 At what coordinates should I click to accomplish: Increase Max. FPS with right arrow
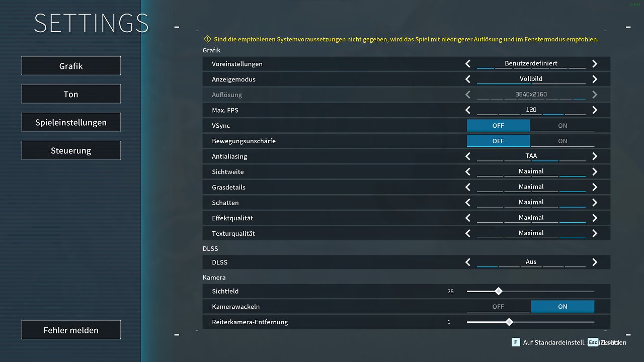[595, 110]
